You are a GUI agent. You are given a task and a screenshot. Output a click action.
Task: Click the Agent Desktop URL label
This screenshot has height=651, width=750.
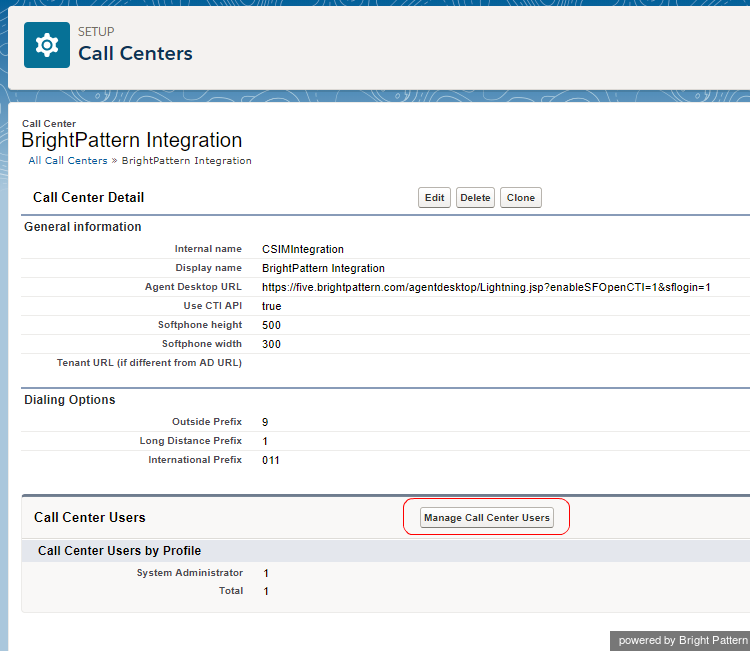click(193, 287)
